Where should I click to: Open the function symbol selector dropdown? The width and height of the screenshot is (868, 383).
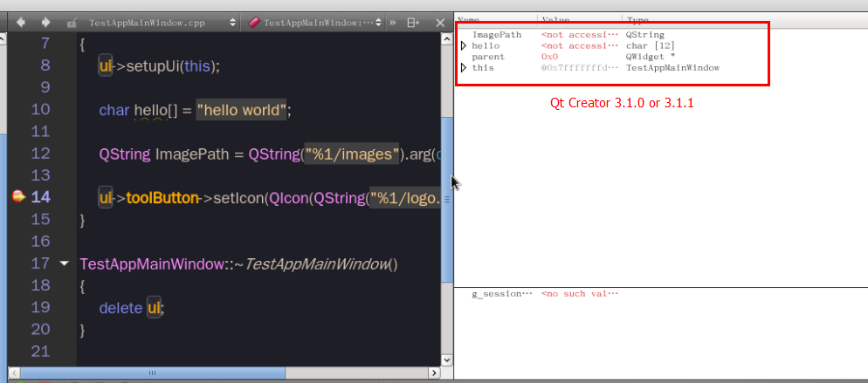pos(377,23)
